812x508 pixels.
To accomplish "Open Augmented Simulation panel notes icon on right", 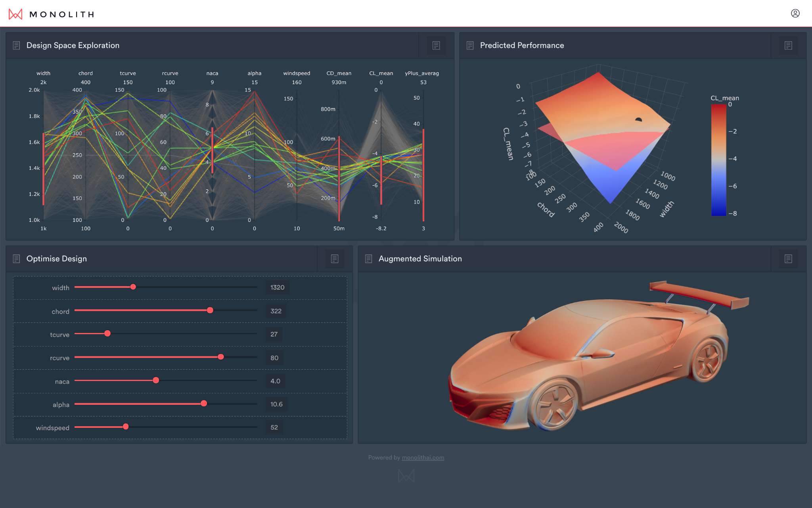I will (788, 259).
